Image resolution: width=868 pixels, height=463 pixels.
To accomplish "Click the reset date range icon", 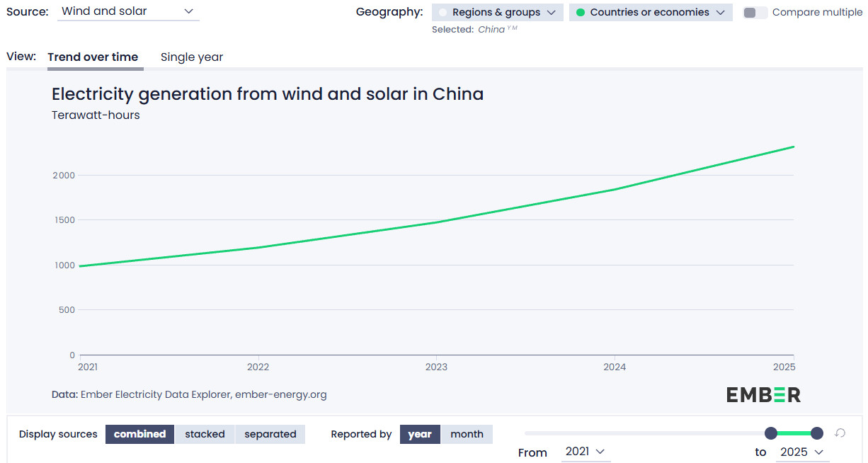I will [840, 433].
